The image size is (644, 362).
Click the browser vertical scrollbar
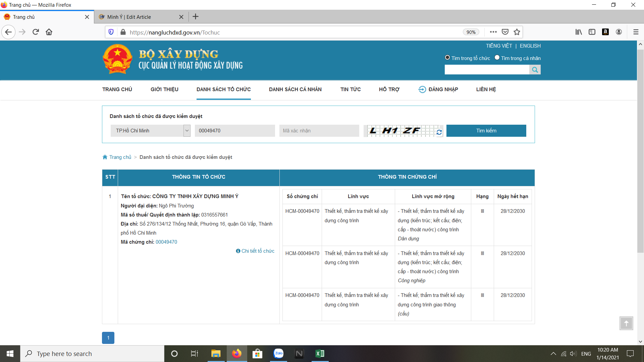(x=640, y=151)
